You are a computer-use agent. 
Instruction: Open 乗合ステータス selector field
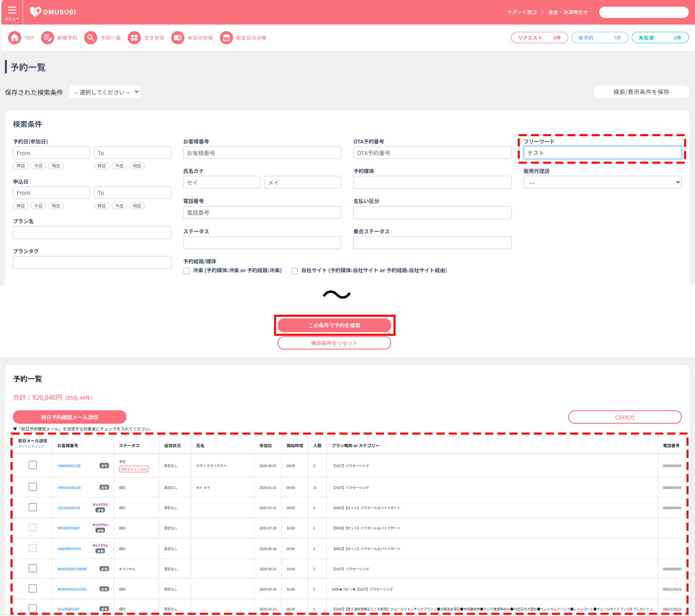click(432, 243)
